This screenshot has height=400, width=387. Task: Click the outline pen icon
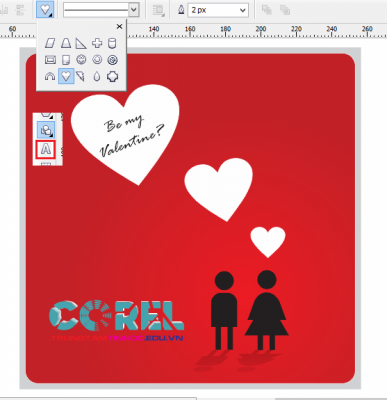181,10
